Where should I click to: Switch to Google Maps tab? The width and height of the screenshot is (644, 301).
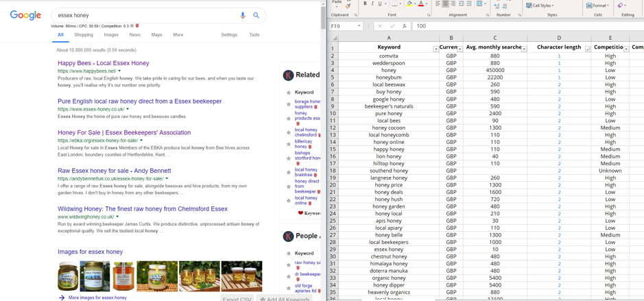(156, 35)
